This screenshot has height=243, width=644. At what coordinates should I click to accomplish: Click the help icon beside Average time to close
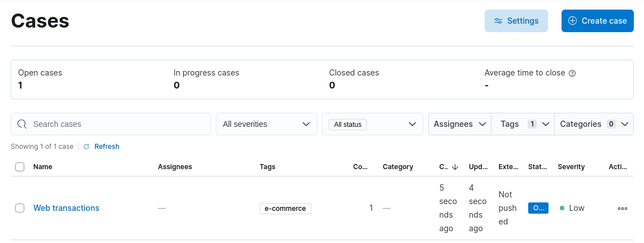(x=572, y=73)
